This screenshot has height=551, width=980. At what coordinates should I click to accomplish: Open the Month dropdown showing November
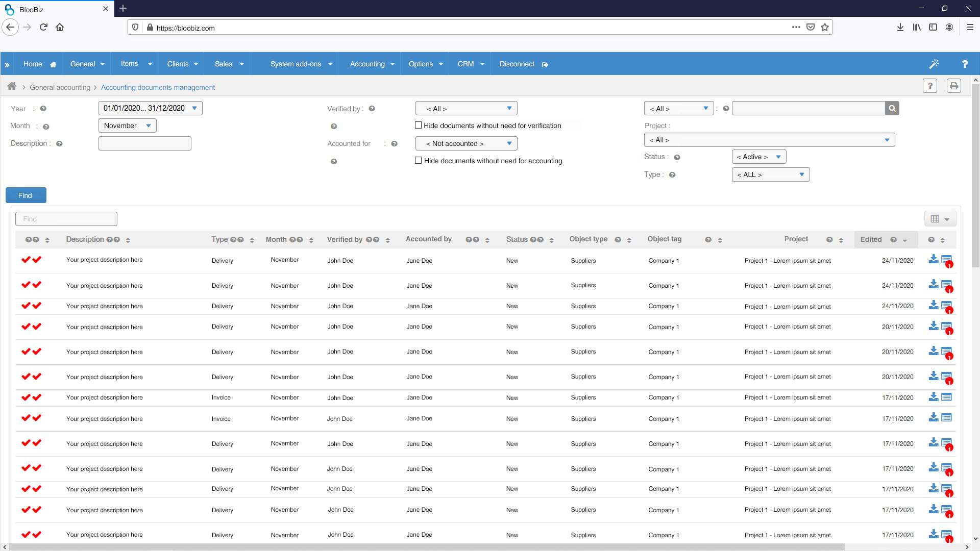pos(128,126)
